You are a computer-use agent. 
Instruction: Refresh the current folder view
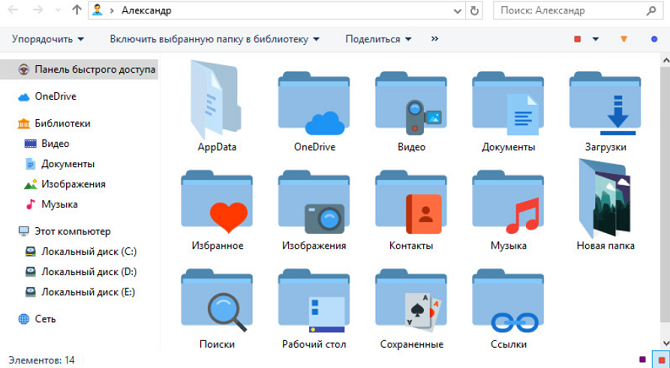click(474, 11)
